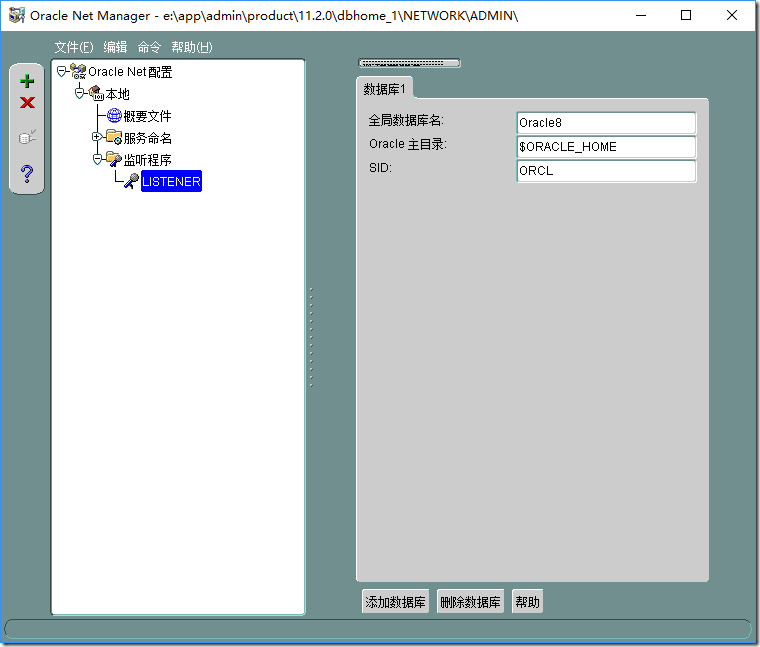760x647 pixels.
Task: Click the red X delete icon
Action: click(27, 103)
